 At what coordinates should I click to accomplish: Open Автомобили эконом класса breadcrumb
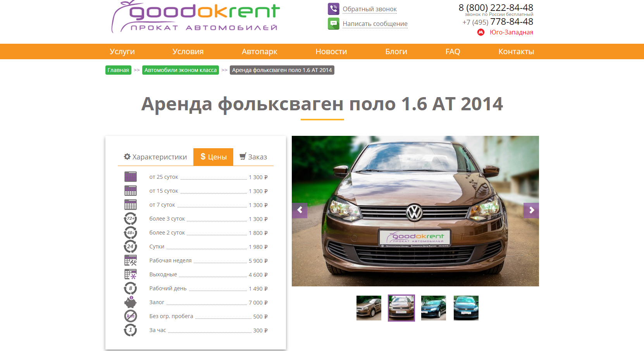tap(181, 70)
